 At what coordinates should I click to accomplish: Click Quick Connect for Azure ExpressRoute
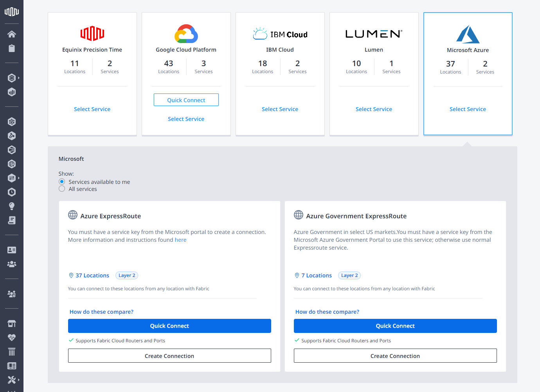169,326
